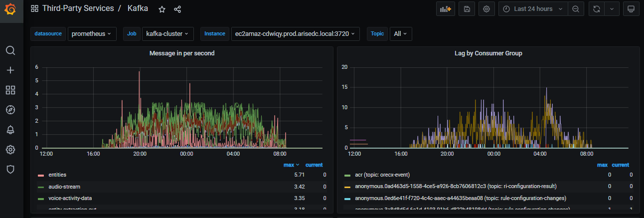Sort the left legend by current column

(x=314, y=165)
